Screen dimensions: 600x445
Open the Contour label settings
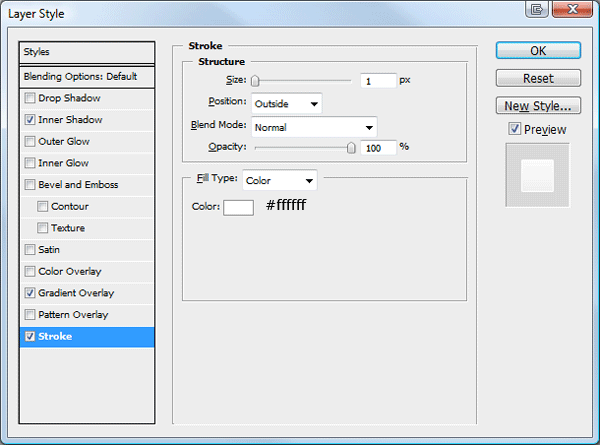pos(70,206)
